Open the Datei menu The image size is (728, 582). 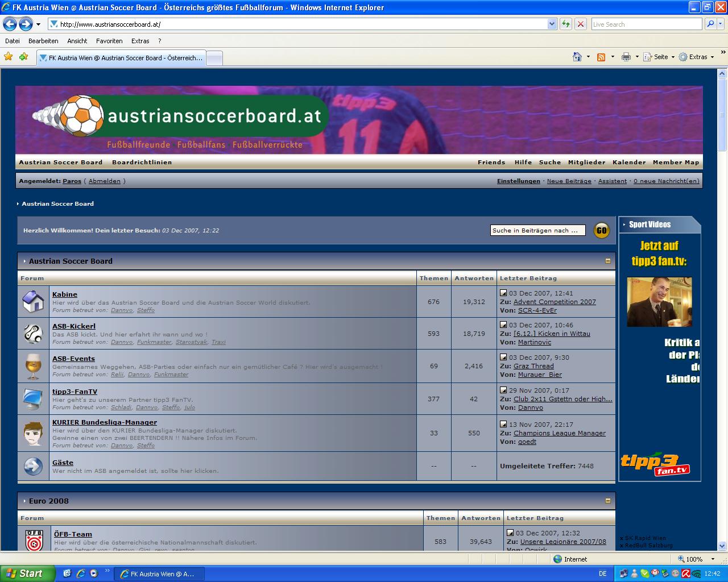[x=13, y=41]
